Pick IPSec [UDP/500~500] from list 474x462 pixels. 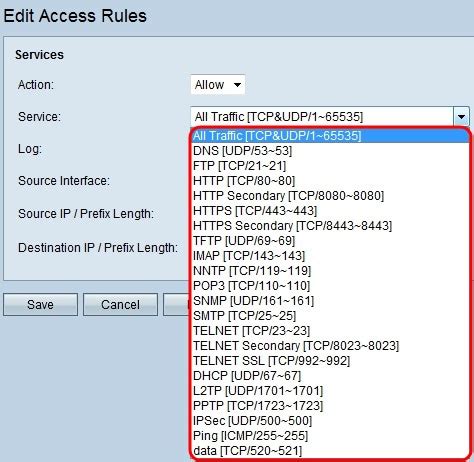tap(331, 421)
